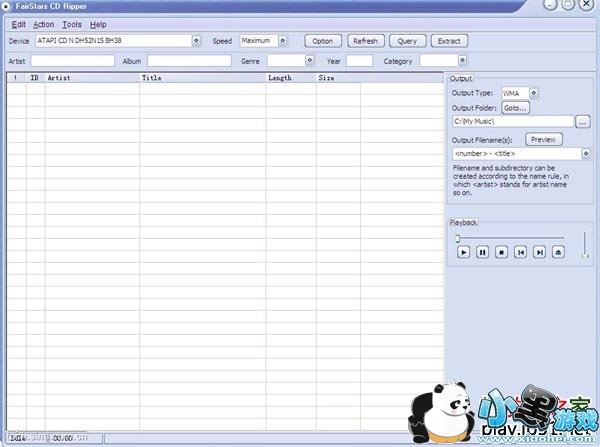Expand the Output Filename pattern dropdown
Image resolution: width=600 pixels, height=447 pixels.
coord(585,153)
